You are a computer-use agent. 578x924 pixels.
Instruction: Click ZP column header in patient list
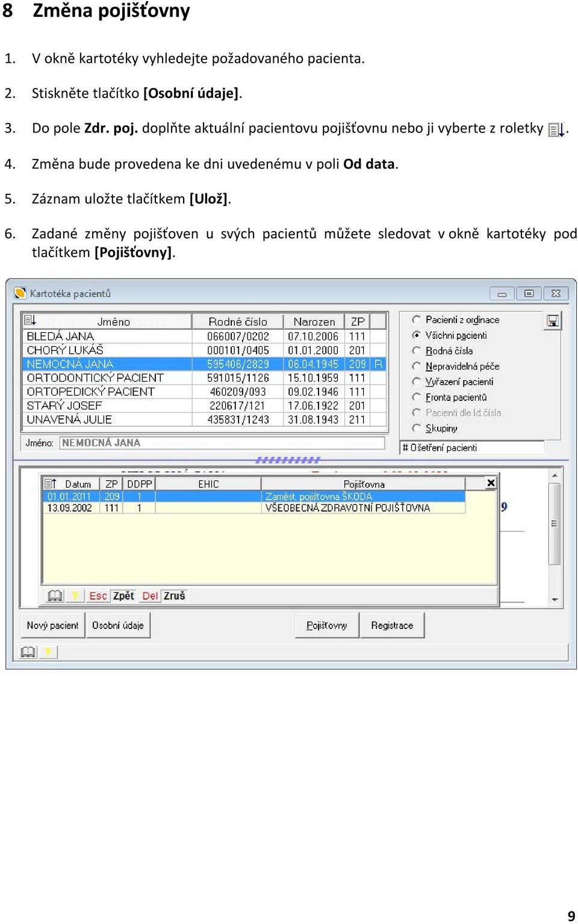pos(358,321)
